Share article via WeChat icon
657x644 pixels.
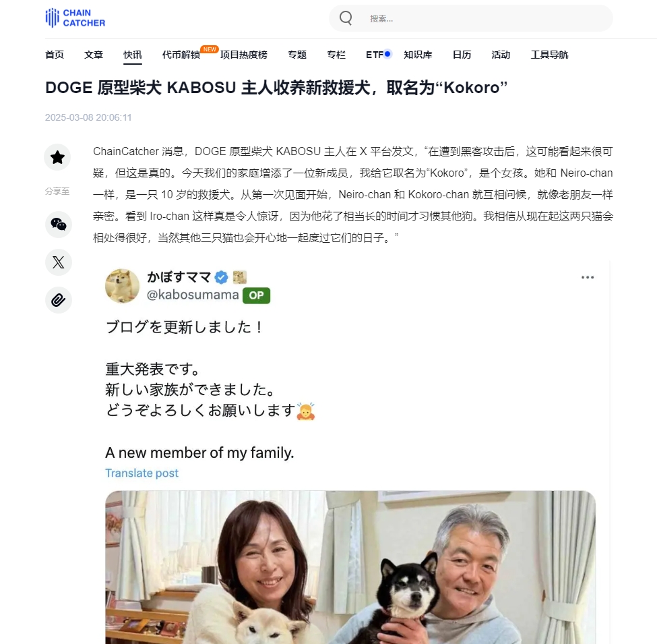click(58, 225)
